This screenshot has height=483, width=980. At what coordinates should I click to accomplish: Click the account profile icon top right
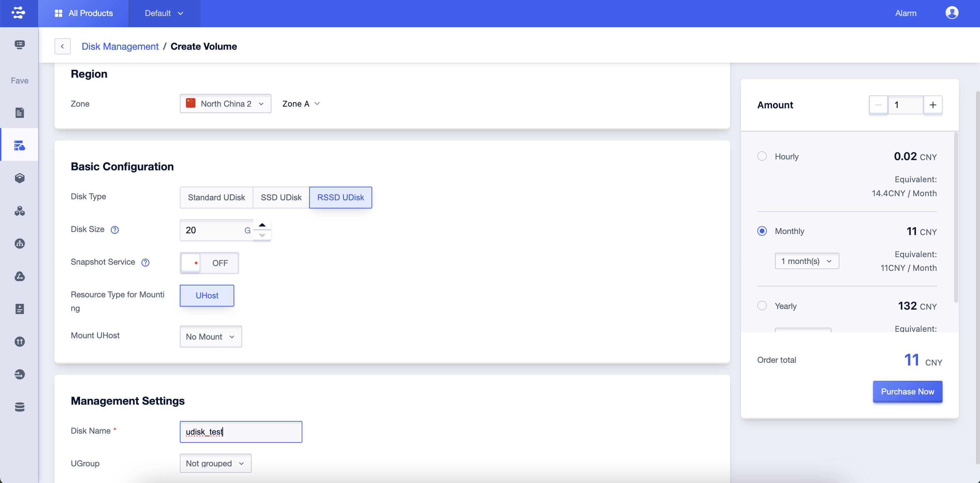coord(952,13)
